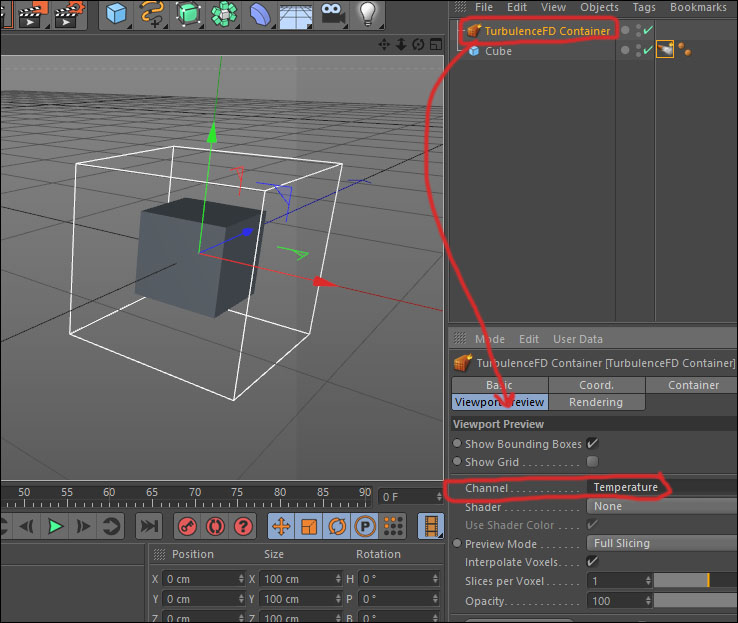This screenshot has height=623, width=738.
Task: Add a camera object from toolbar
Action: pos(332,14)
